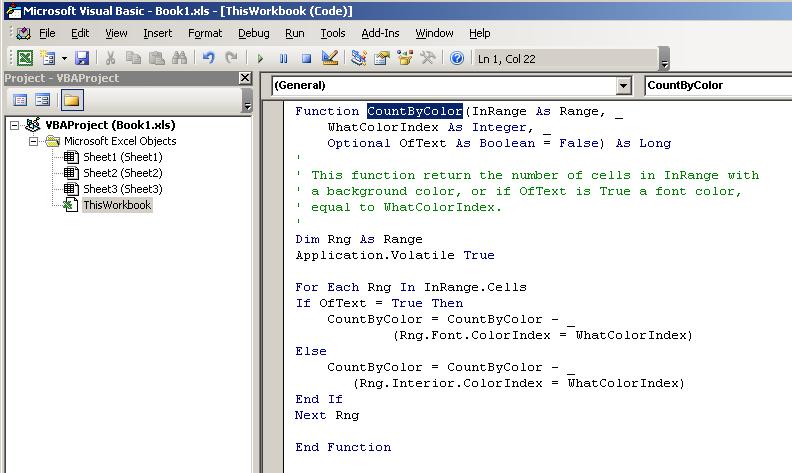Open Object Browser toolbar icon
The height and width of the screenshot is (473, 792).
point(405,58)
